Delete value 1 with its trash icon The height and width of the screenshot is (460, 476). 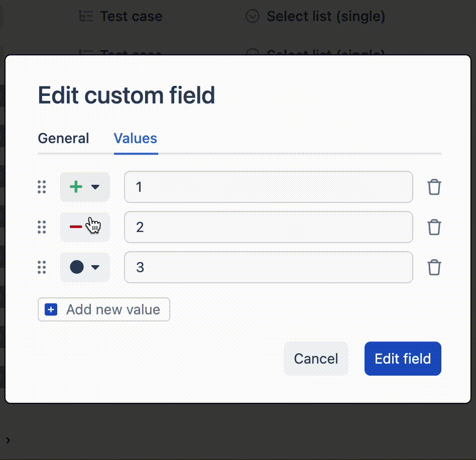(x=434, y=187)
